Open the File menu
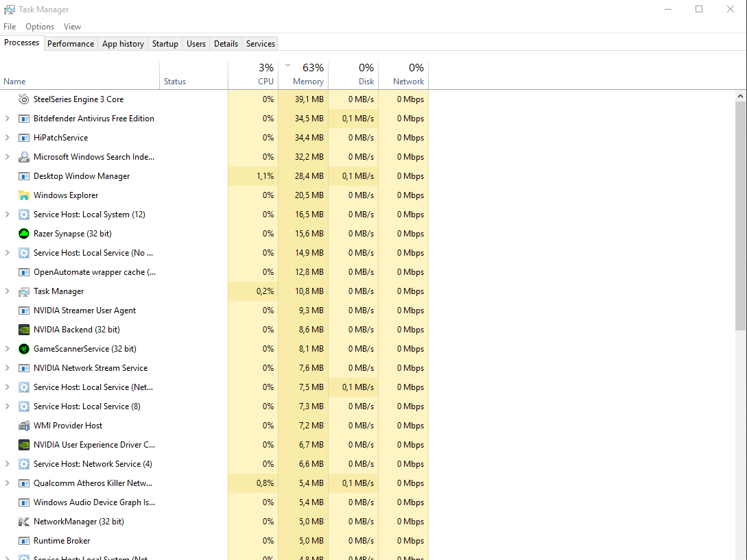Screen dimensions: 747x560 point(10,27)
